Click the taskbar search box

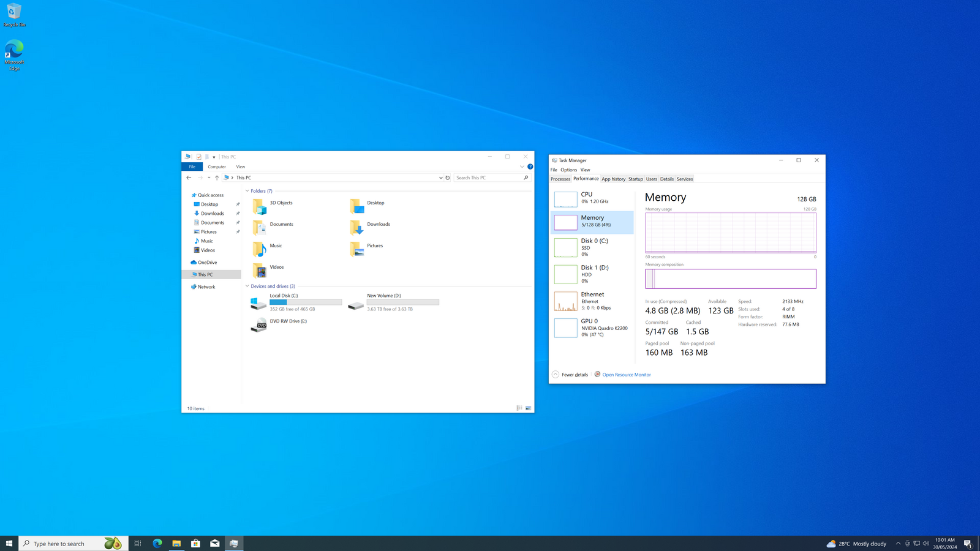(x=73, y=544)
